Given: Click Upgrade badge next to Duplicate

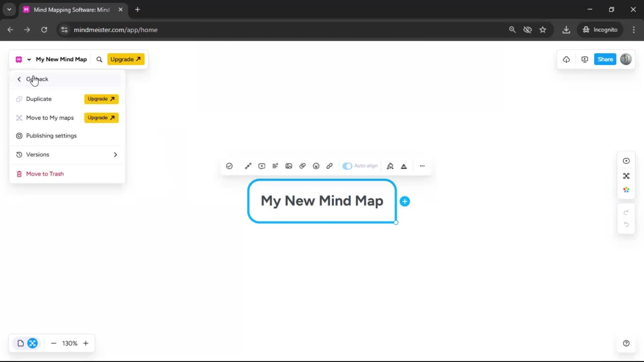Looking at the screenshot, I should coord(101,99).
